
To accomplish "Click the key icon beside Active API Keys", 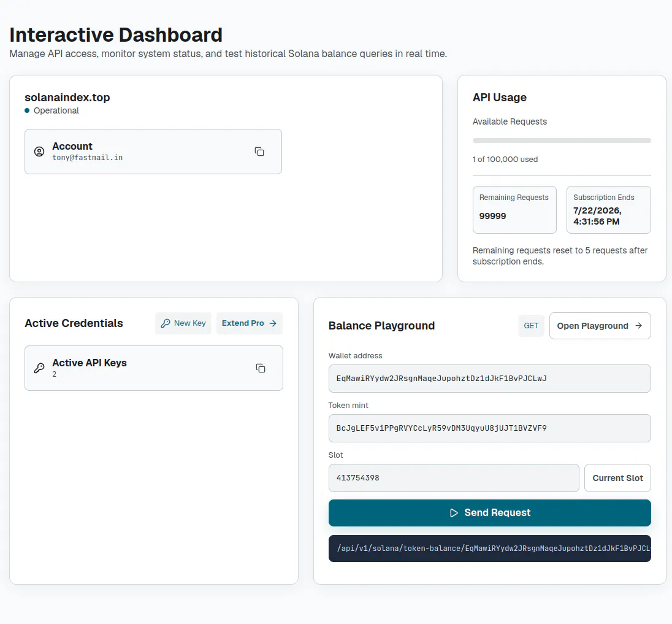I will click(39, 368).
